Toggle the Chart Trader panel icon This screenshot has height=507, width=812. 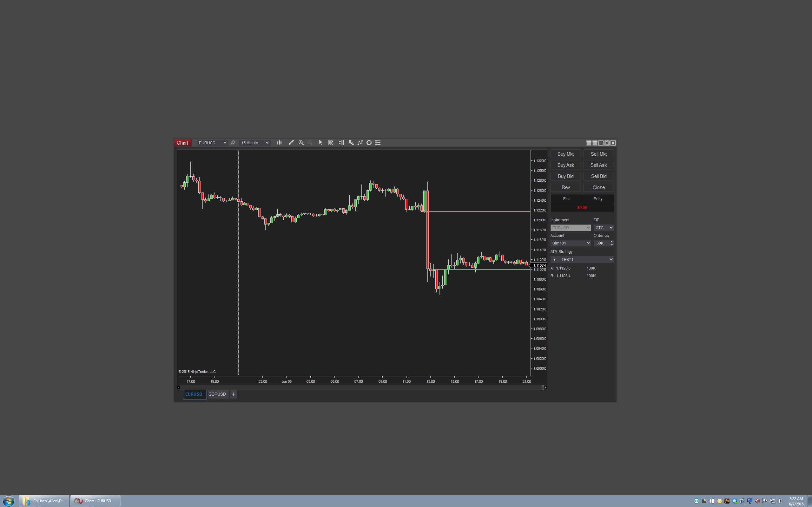coord(341,143)
